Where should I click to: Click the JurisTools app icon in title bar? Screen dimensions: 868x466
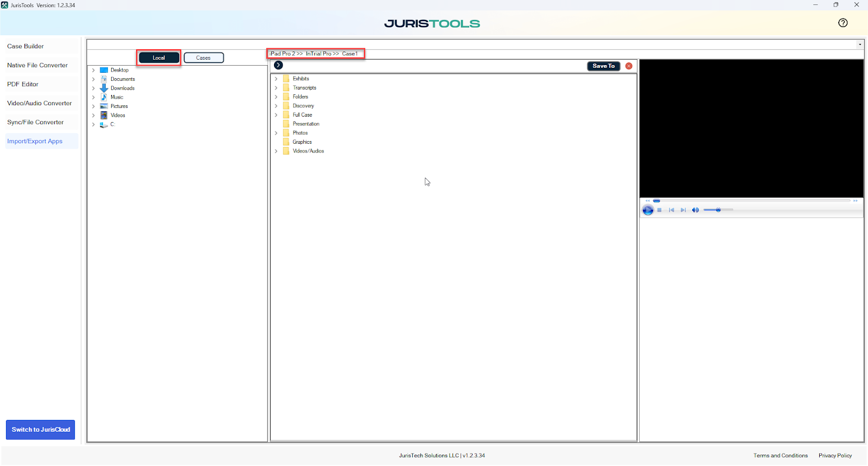click(x=4, y=5)
